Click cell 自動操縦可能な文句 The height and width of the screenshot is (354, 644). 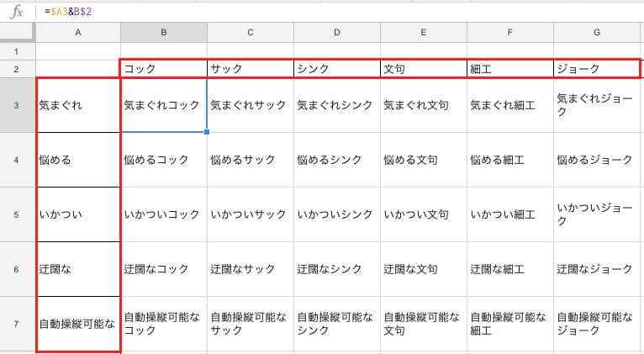pos(424,324)
